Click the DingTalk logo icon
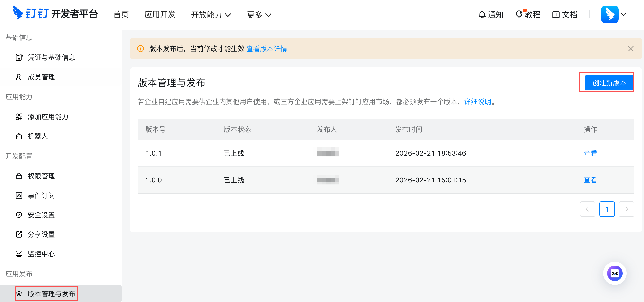The width and height of the screenshot is (644, 302). 17,13
